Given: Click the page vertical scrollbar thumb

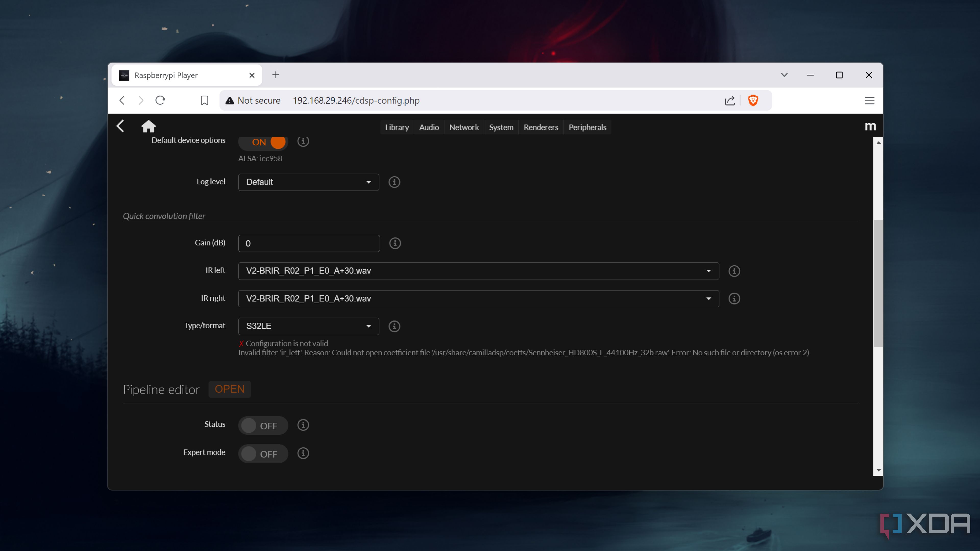Looking at the screenshot, I should pos(878,283).
